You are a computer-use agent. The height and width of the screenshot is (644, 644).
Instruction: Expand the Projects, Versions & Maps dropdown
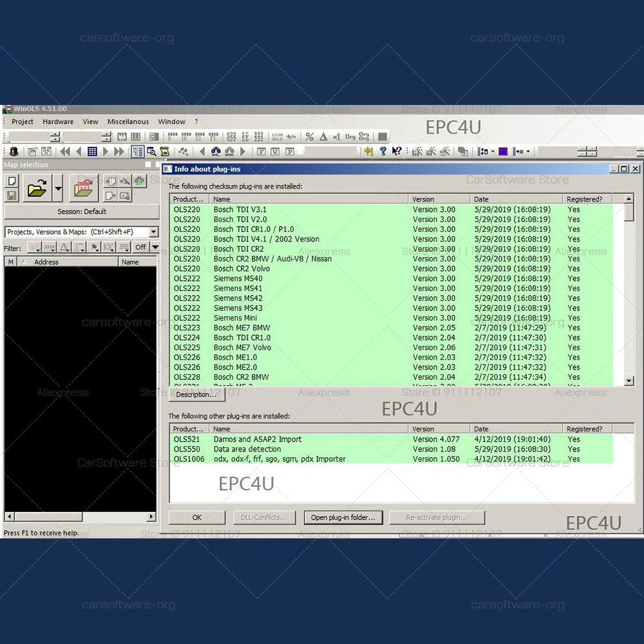click(153, 232)
